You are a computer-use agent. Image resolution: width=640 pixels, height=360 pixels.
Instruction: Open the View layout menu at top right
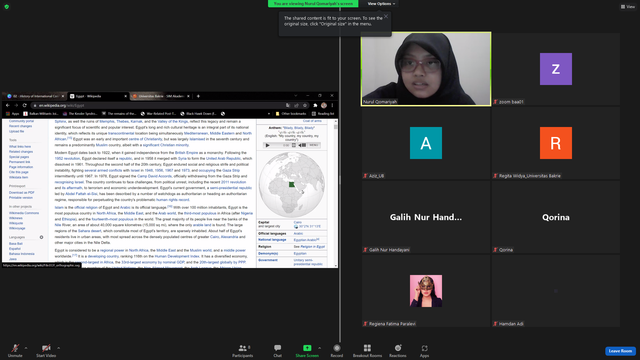tap(628, 7)
